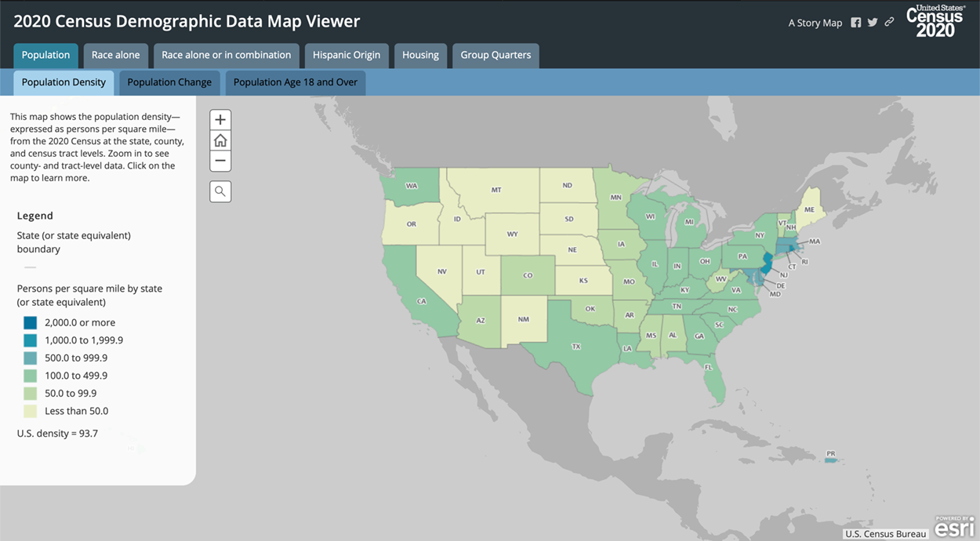Zoom in on the map
Viewport: 980px width, 541px height.
[x=220, y=120]
